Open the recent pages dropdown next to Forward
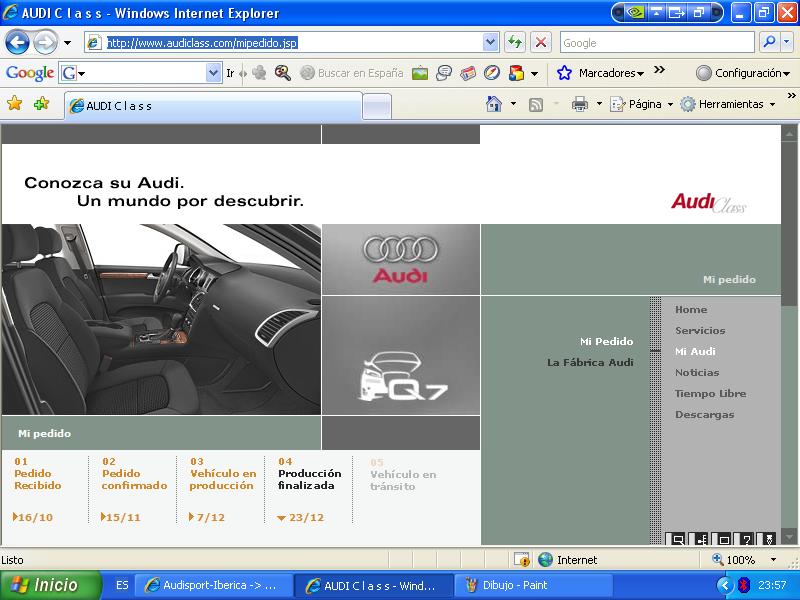The height and width of the screenshot is (600, 800). [67, 43]
